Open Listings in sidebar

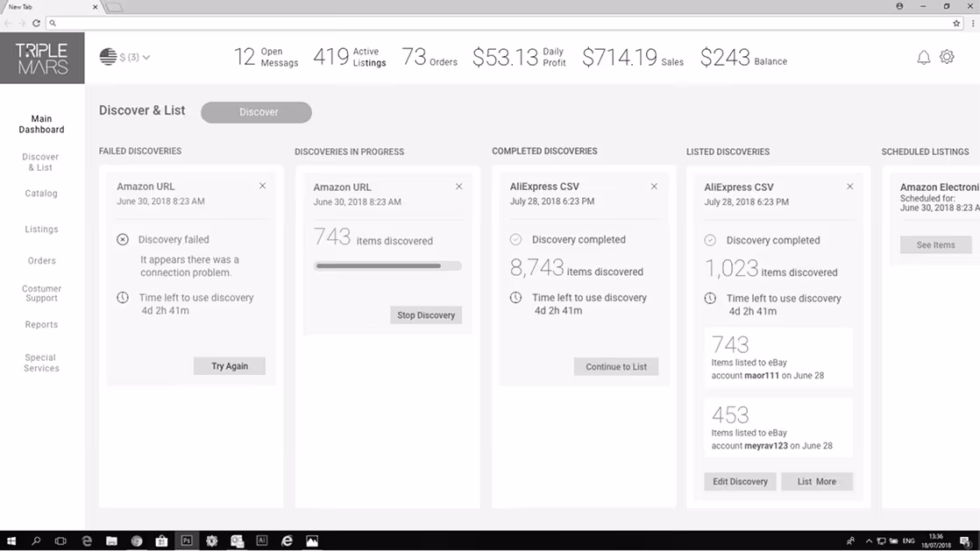41,230
